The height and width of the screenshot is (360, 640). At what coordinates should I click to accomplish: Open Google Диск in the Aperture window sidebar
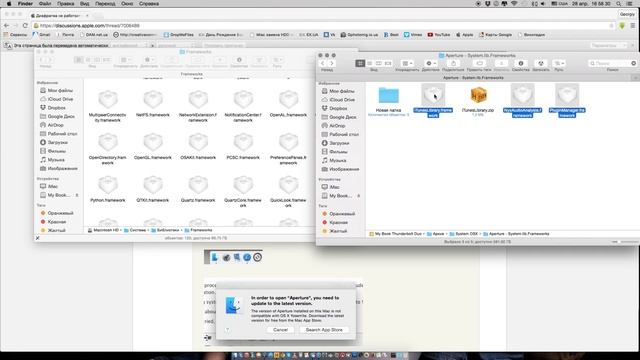coord(339,117)
